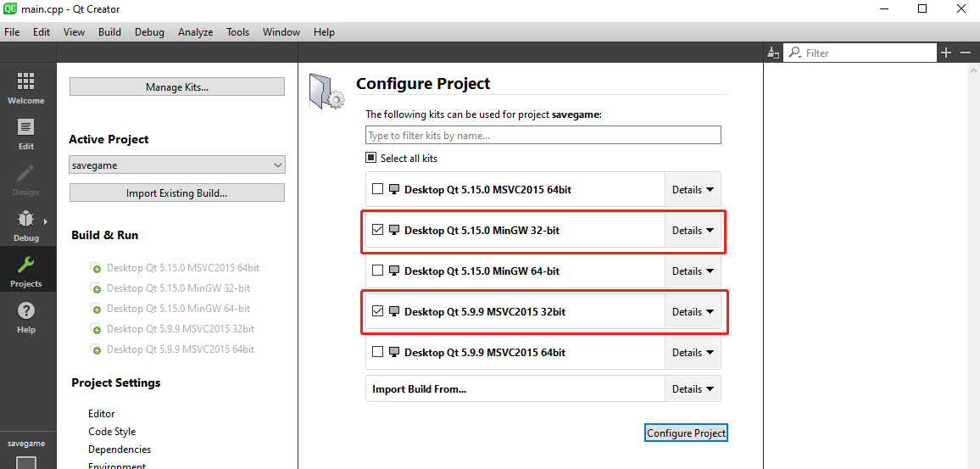The image size is (980, 469).
Task: Open Code Style project settings
Action: [112, 432]
